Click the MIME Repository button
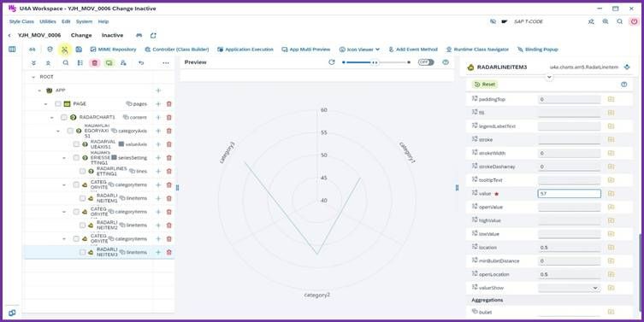644x322 pixels. (x=114, y=50)
